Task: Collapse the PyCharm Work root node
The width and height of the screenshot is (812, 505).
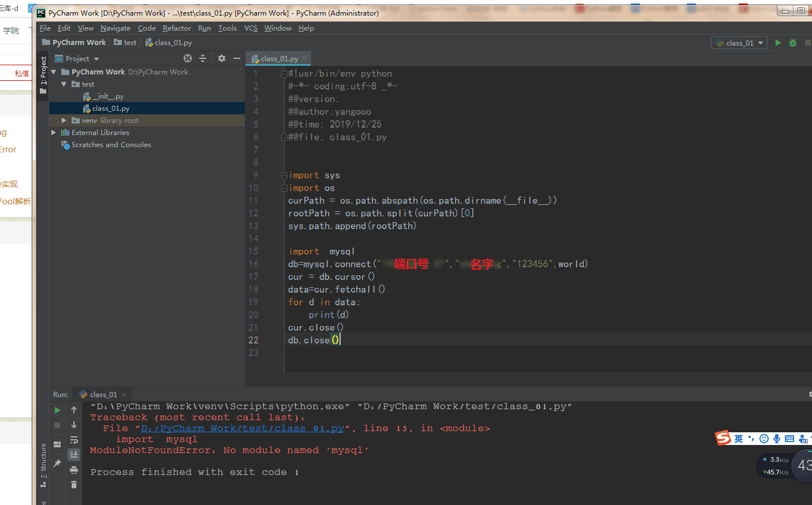Action: point(54,72)
